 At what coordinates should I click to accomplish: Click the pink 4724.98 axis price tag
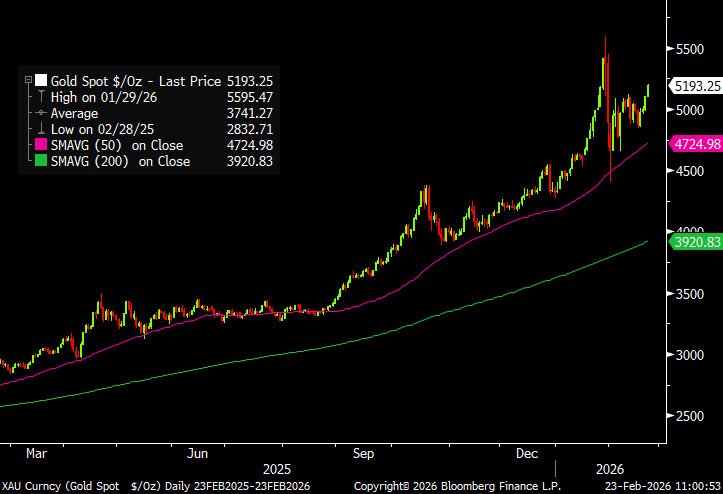coord(697,144)
